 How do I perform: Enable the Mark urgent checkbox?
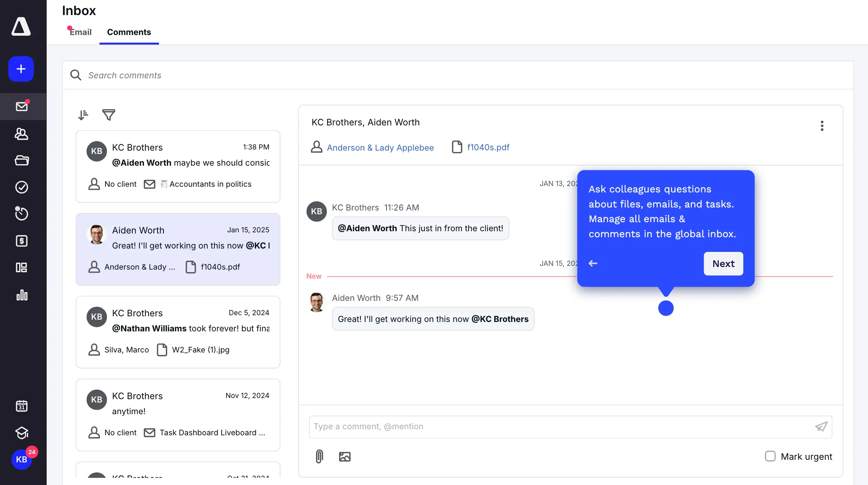(x=770, y=456)
